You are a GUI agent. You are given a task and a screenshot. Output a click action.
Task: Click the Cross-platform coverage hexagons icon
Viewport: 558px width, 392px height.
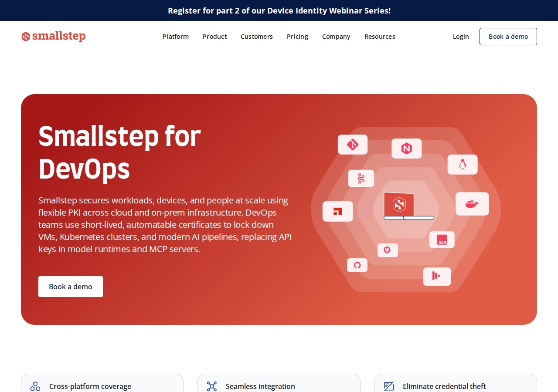pyautogui.click(x=35, y=386)
